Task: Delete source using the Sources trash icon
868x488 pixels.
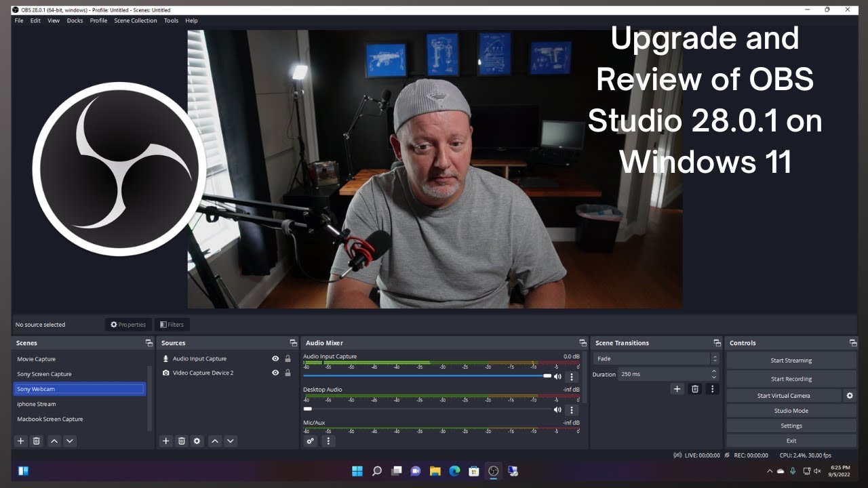Action: point(182,441)
